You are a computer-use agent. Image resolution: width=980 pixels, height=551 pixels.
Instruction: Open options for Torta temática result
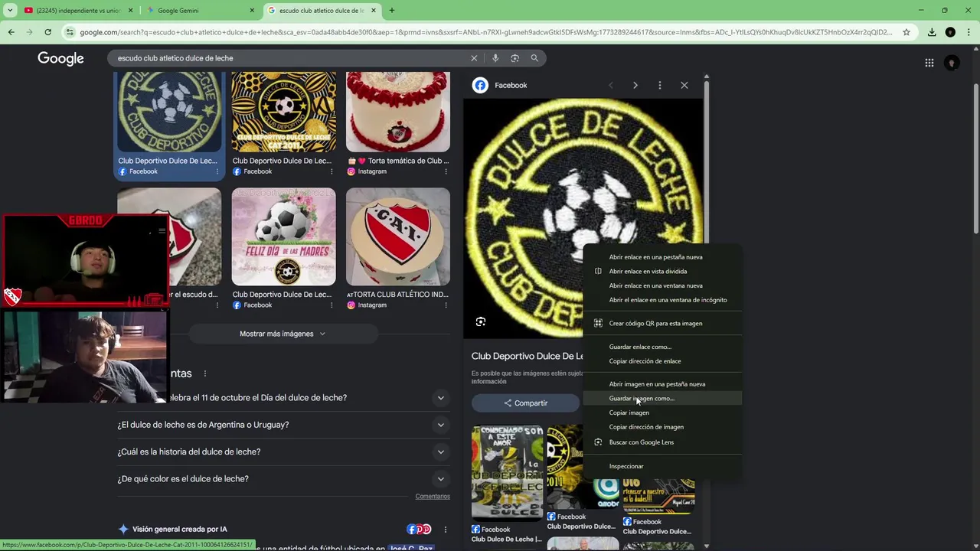point(446,171)
